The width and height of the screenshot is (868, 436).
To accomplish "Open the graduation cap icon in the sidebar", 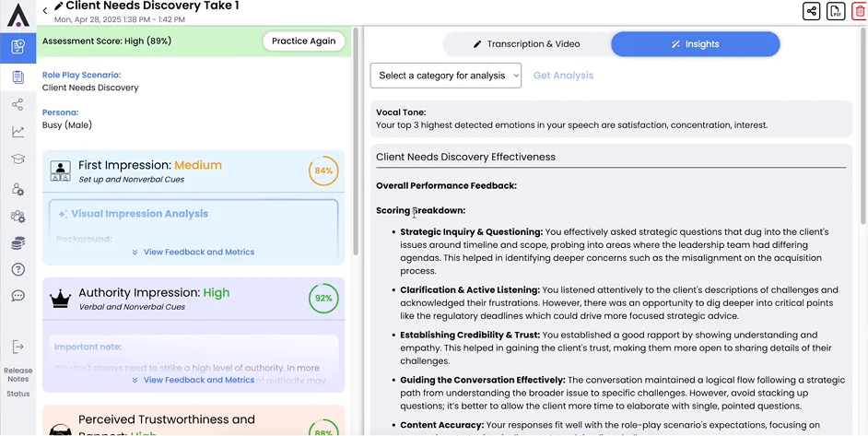I will (18, 159).
